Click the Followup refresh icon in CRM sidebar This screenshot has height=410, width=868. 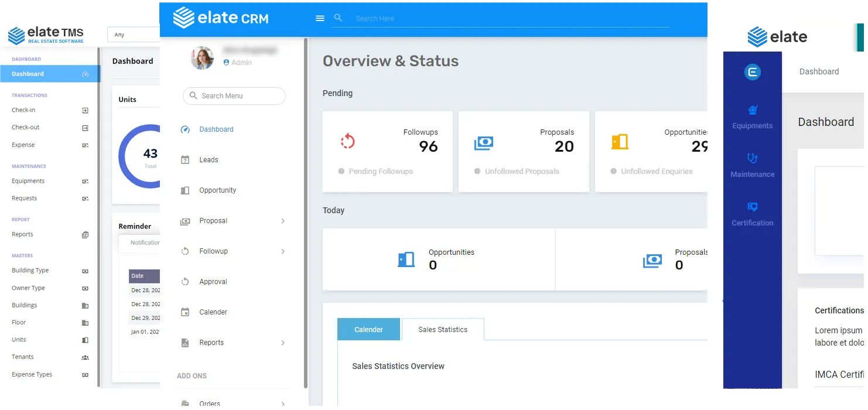tap(185, 251)
